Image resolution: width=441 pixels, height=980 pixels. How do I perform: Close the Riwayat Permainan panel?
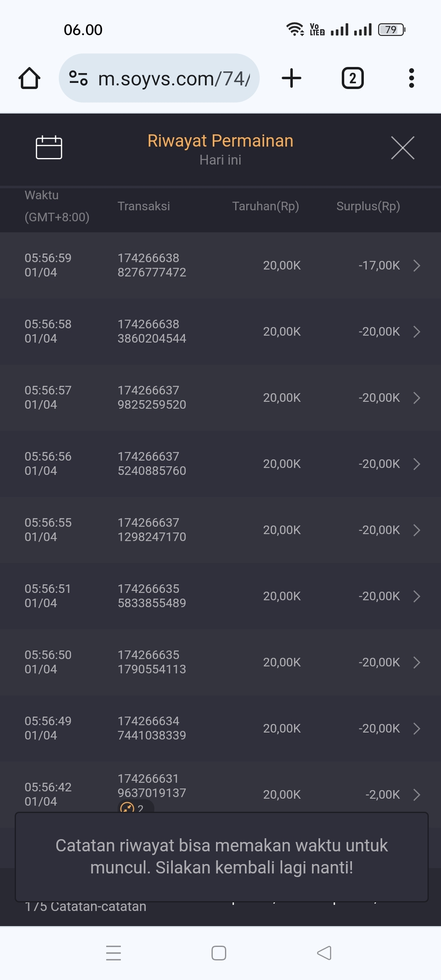pyautogui.click(x=403, y=148)
